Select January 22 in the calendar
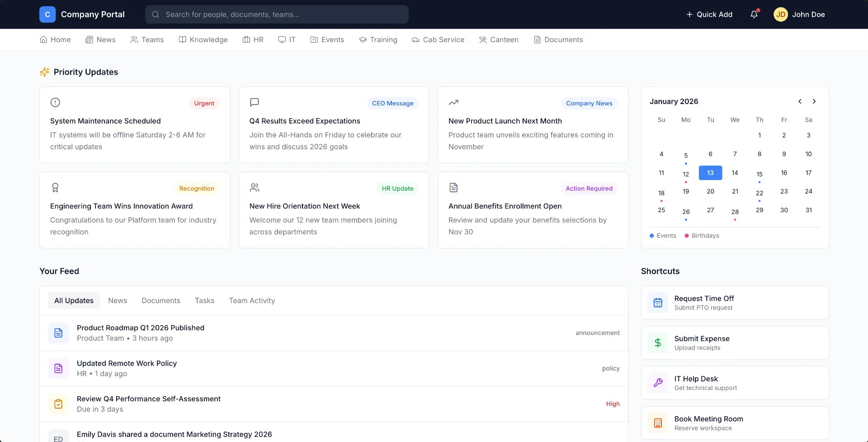Screen dimensions: 868x442 pyautogui.click(x=759, y=193)
